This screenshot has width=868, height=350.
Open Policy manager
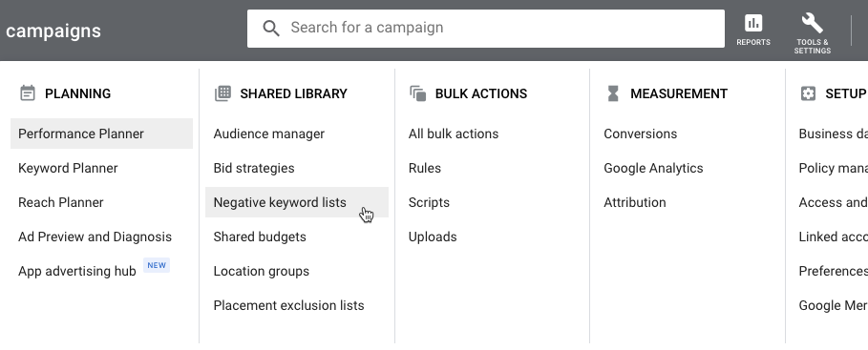coord(833,168)
